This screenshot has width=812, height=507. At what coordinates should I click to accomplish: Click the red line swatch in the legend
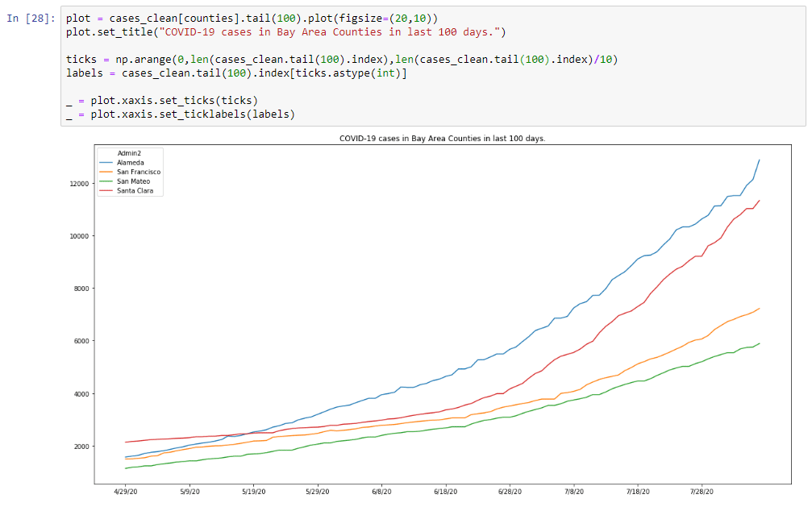[x=107, y=191]
